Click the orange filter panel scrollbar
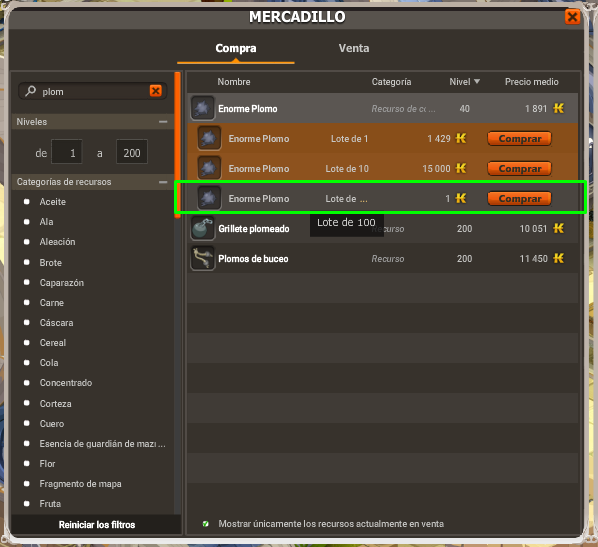The image size is (598, 547). click(x=177, y=145)
